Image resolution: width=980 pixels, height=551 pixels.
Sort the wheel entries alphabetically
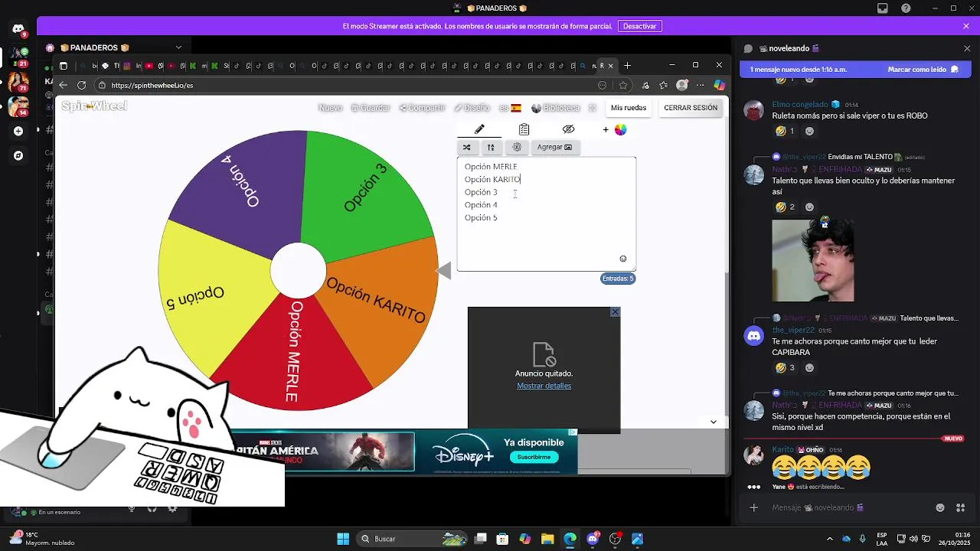pyautogui.click(x=491, y=147)
